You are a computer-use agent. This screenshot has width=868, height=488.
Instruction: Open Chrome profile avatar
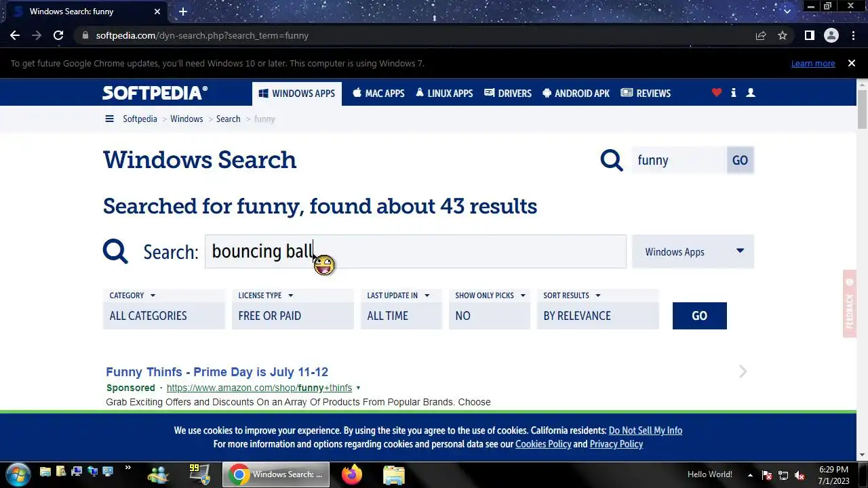[831, 35]
